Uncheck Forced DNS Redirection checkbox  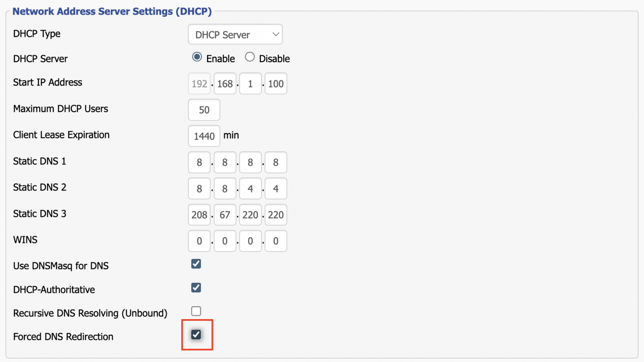pyautogui.click(x=196, y=335)
